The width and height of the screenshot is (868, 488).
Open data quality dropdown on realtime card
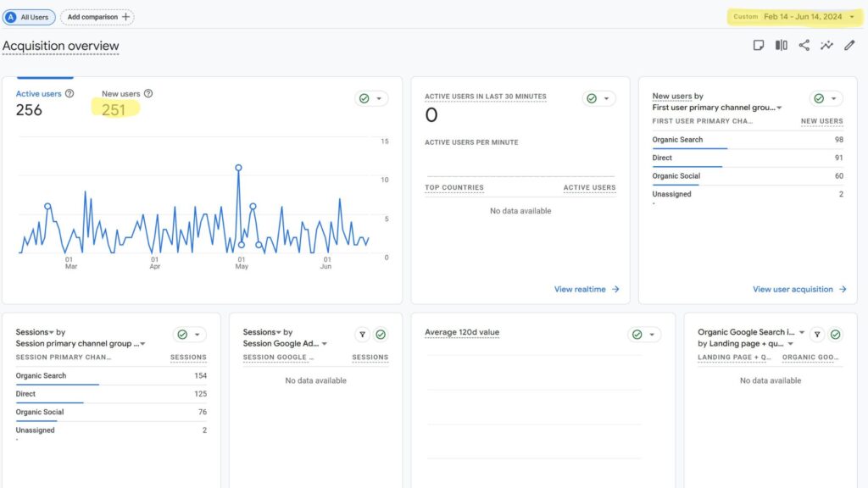(x=599, y=98)
